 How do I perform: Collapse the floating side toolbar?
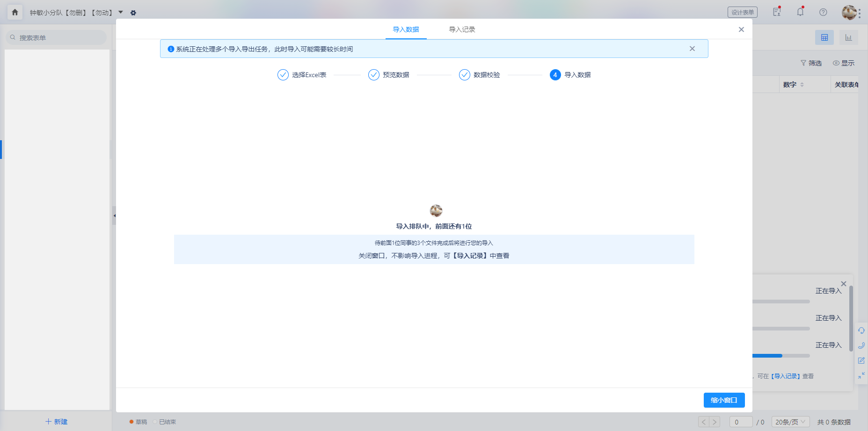861,375
